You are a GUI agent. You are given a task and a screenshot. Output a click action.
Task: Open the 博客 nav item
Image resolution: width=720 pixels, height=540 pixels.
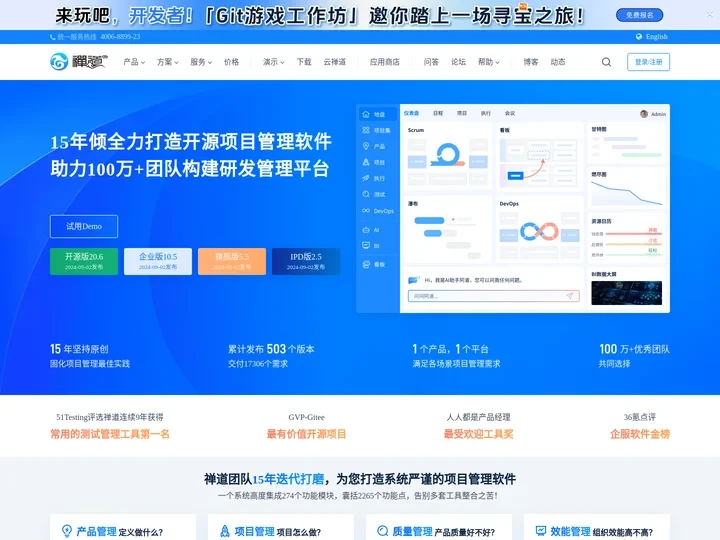coord(531,62)
